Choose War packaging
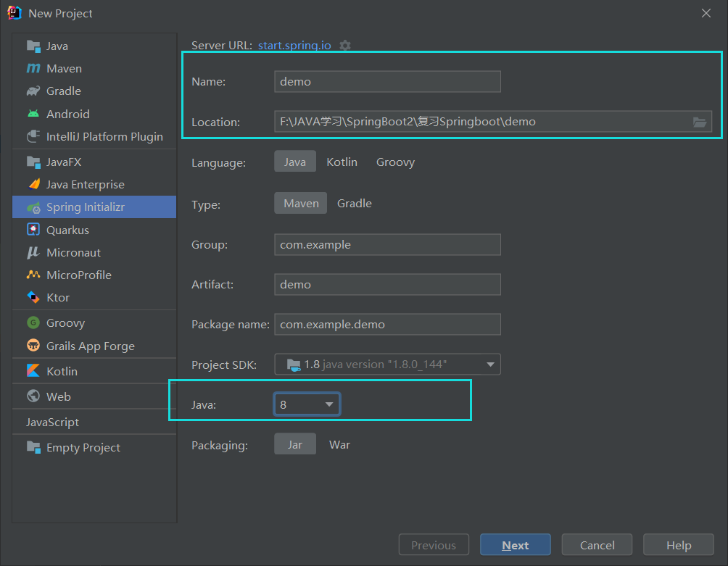The image size is (728, 566). [x=339, y=444]
